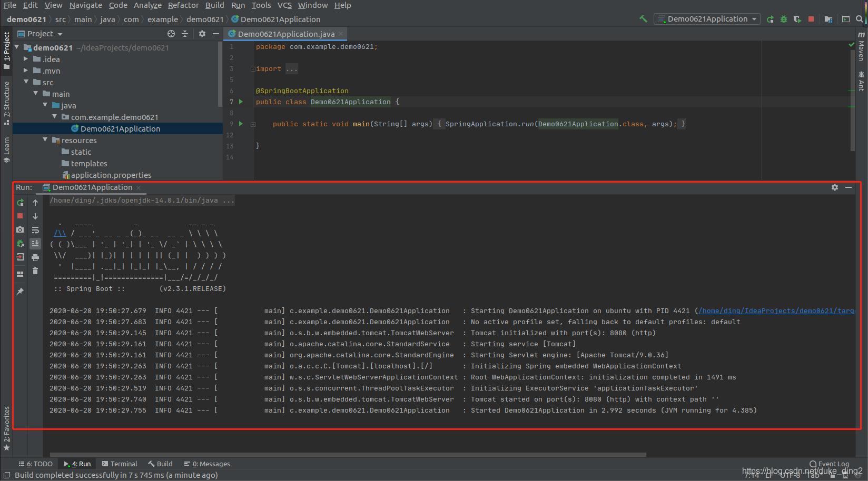Click Run with Coverage icon

(797, 19)
